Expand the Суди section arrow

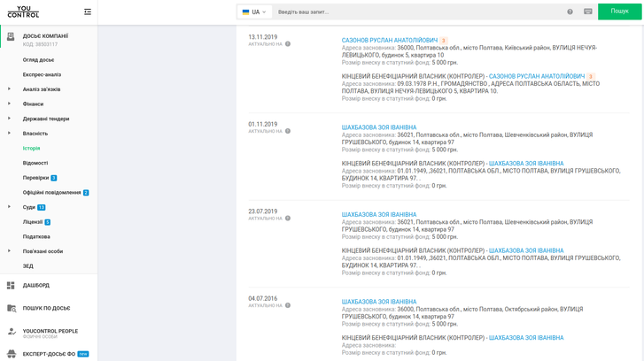coord(9,207)
